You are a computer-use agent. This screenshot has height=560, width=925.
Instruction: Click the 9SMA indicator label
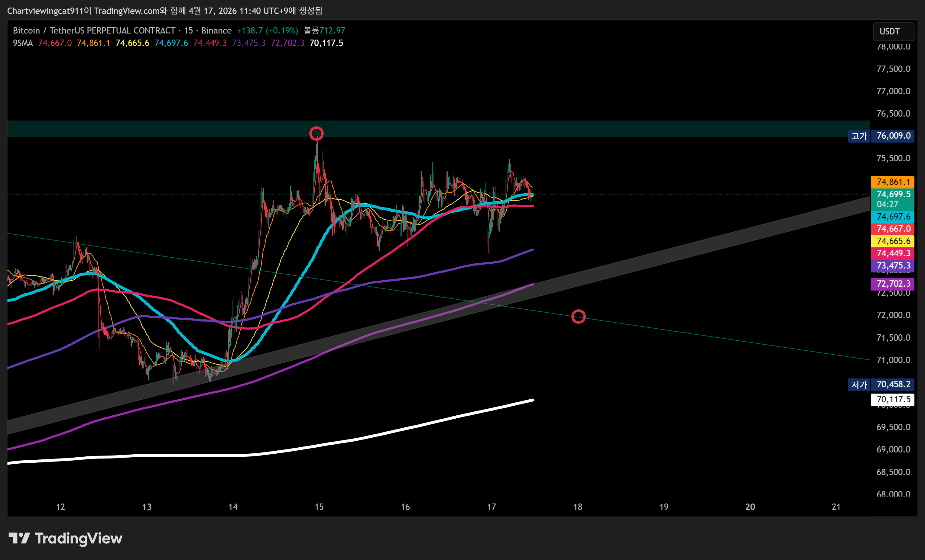23,43
